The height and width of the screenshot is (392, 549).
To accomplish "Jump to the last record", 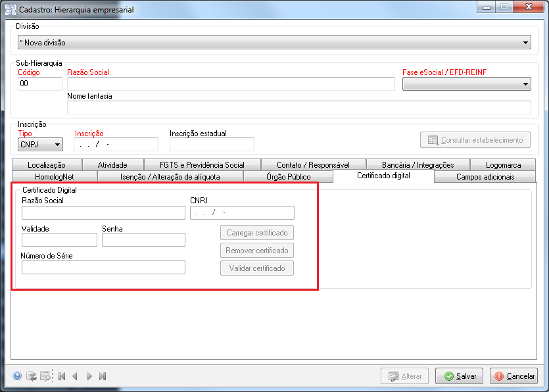I will pyautogui.click(x=103, y=376).
